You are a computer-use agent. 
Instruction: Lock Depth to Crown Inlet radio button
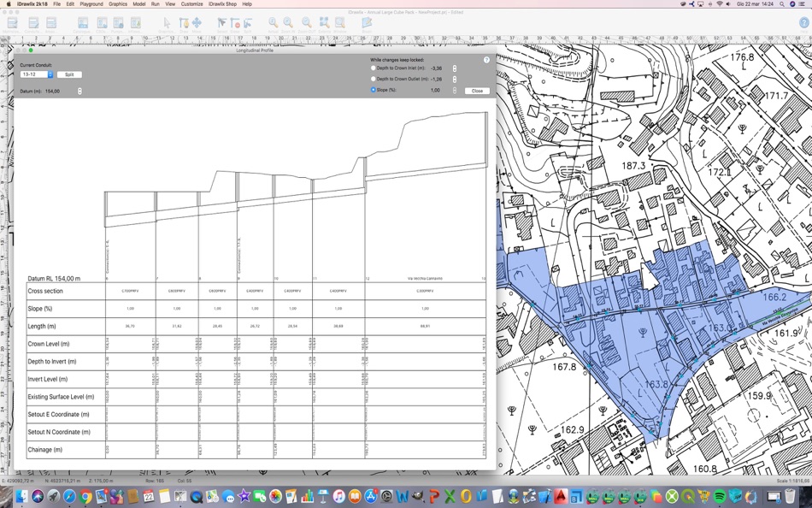click(x=374, y=68)
